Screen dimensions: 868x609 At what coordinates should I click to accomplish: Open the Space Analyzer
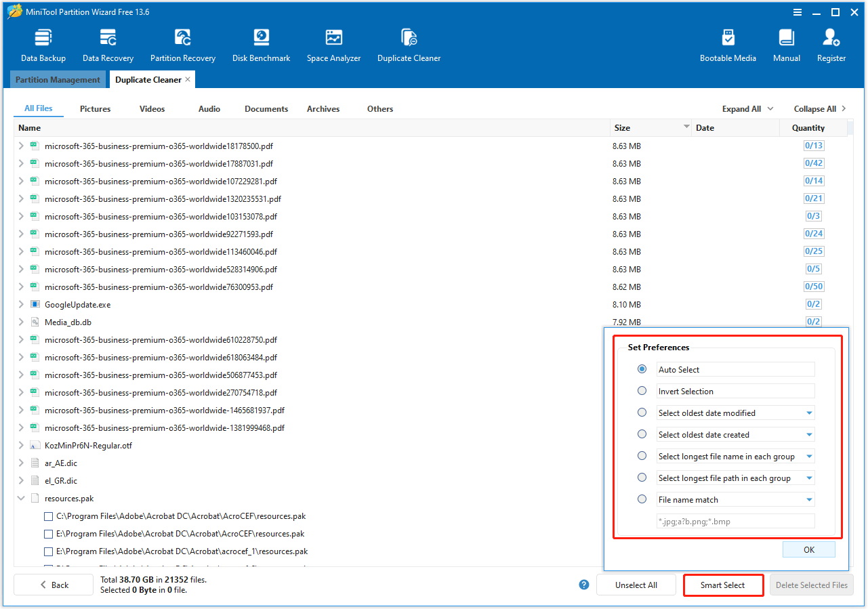[333, 42]
